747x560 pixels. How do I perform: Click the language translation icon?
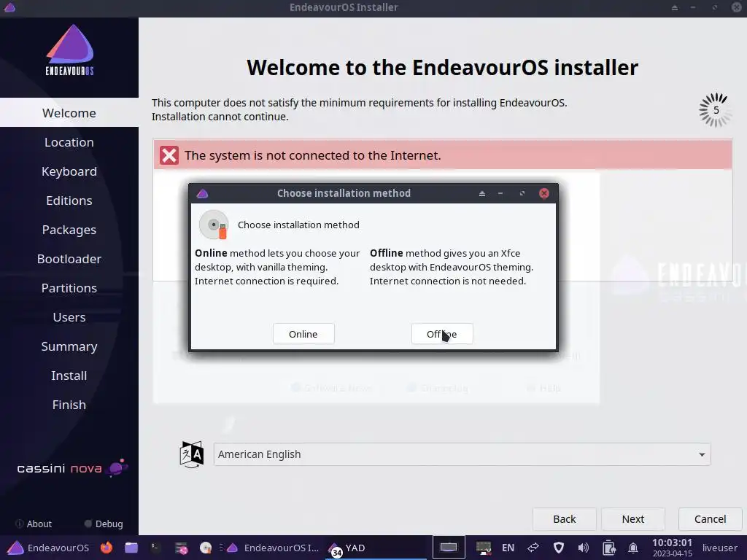(x=192, y=454)
